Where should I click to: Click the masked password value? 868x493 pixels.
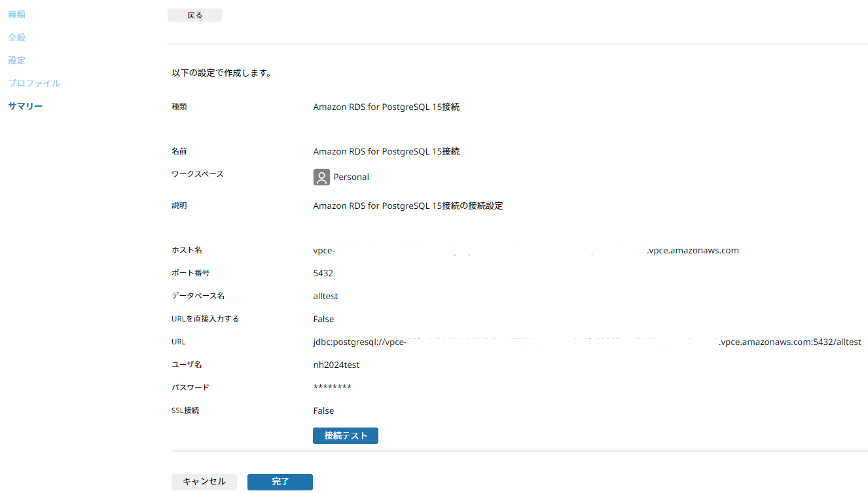pyautogui.click(x=333, y=388)
